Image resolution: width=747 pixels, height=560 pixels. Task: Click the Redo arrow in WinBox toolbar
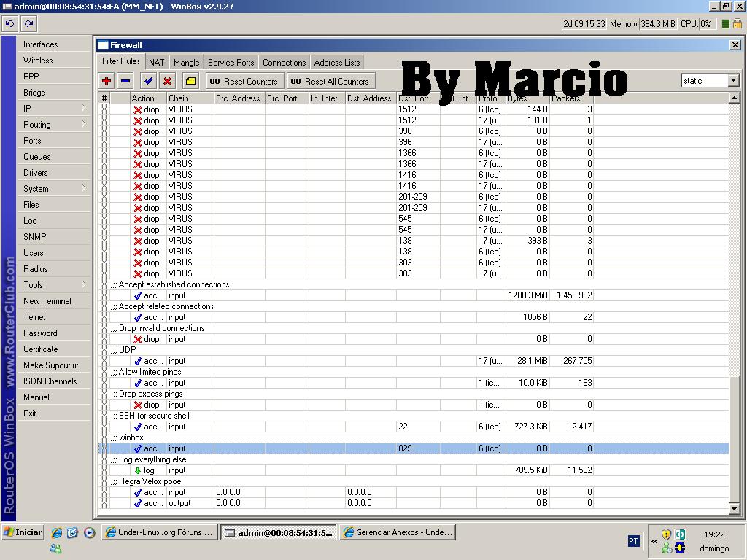coord(29,23)
